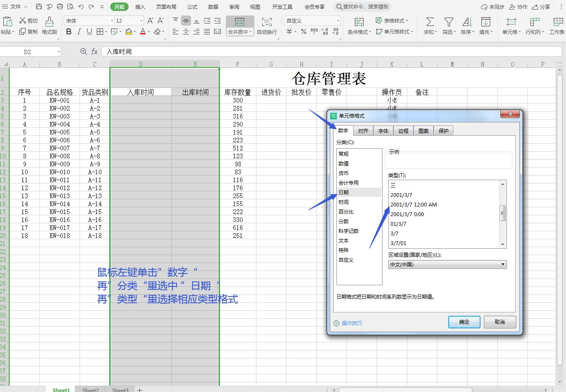Viewport: 566px width, 392px height.
Task: Switch to the 插入 ribbon tab
Action: (x=140, y=7)
